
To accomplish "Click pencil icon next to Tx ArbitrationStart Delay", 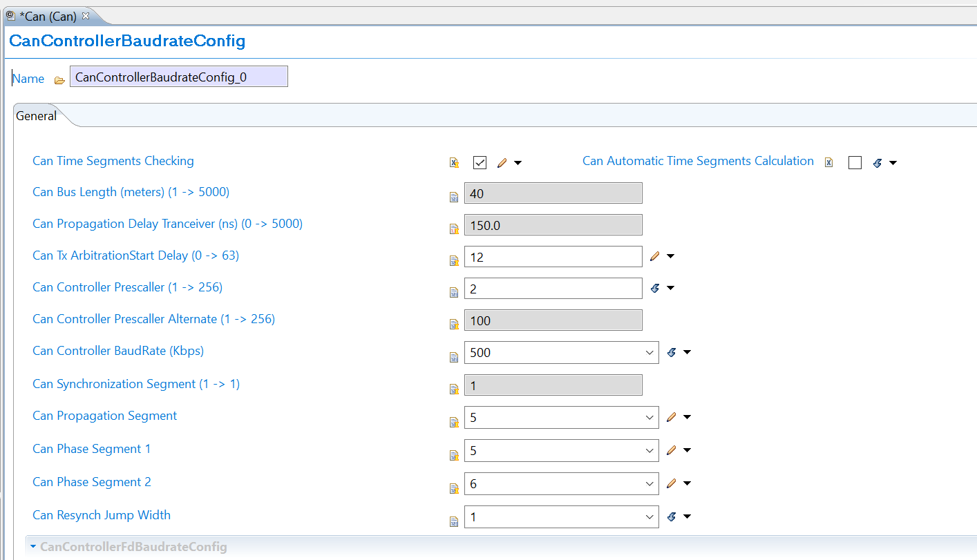I will (655, 256).
